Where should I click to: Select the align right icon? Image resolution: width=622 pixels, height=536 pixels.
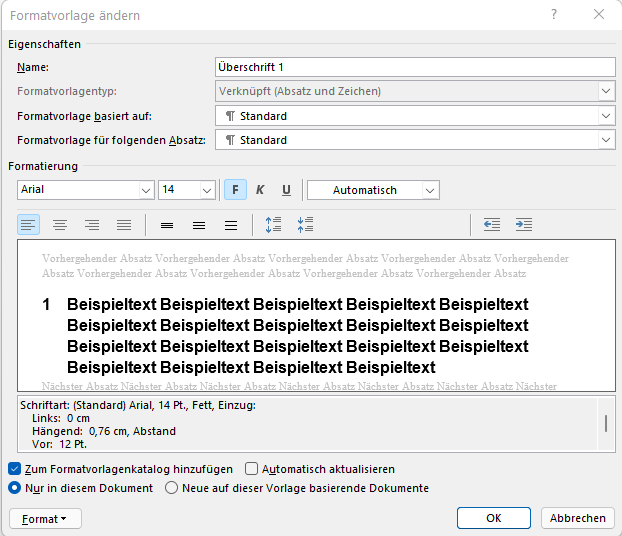point(92,225)
